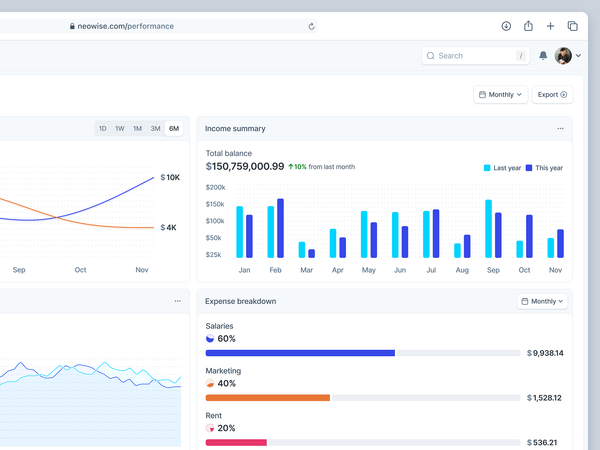This screenshot has width=600, height=450.
Task: Reload the page with refresh icon
Action: [x=311, y=26]
